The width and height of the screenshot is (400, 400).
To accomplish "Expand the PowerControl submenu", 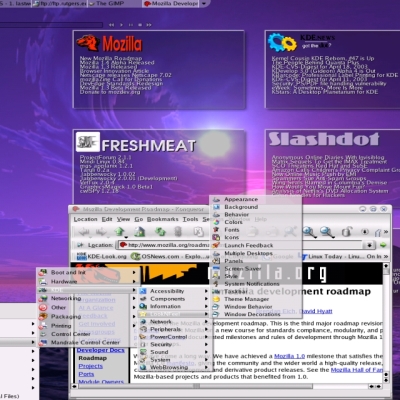I will (174, 337).
